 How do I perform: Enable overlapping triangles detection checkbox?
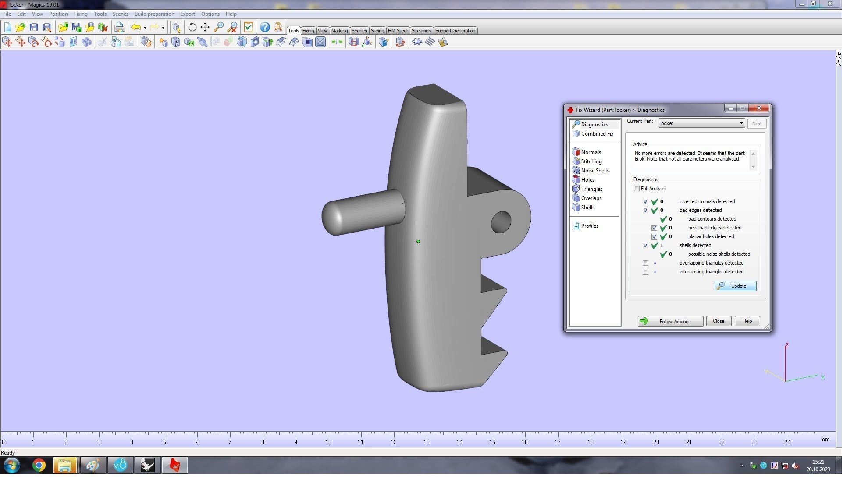click(x=645, y=263)
